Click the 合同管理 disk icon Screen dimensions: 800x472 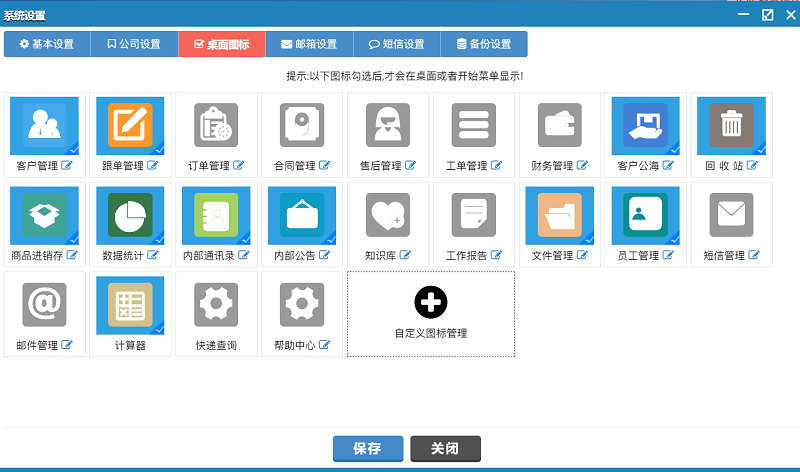click(x=302, y=126)
